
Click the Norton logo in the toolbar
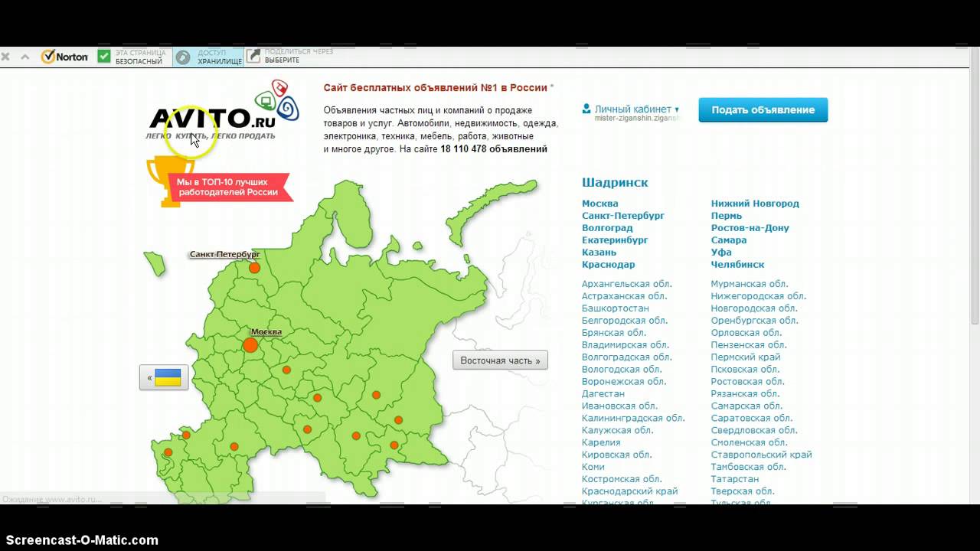65,57
